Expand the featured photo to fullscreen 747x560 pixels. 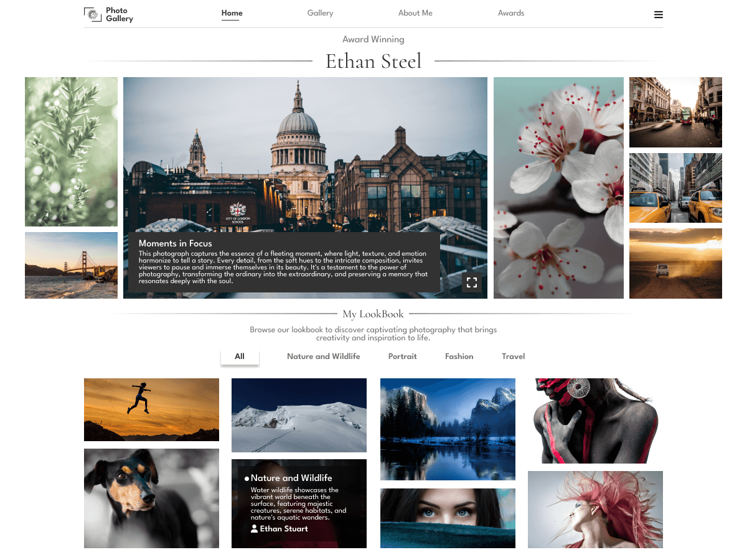(471, 283)
